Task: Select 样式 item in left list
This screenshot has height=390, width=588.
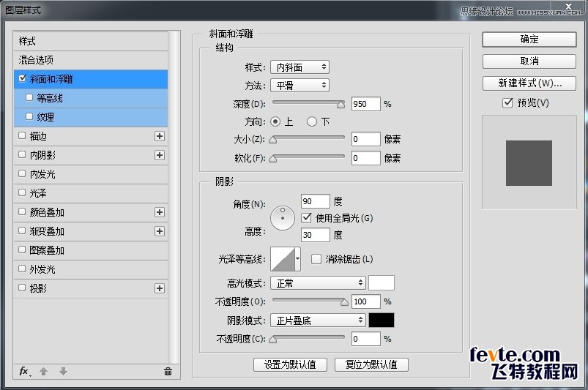Action: [91, 41]
